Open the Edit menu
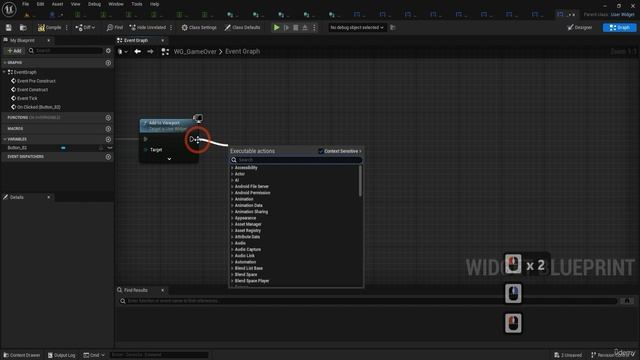Viewport: 640px width, 360px height. pos(40,4)
